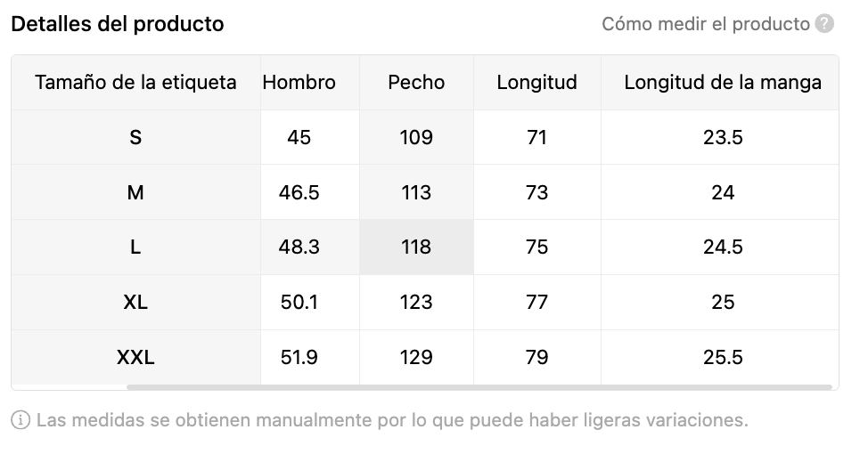Click the 48.3 shoulder value
This screenshot has width=868, height=454.
tap(299, 247)
